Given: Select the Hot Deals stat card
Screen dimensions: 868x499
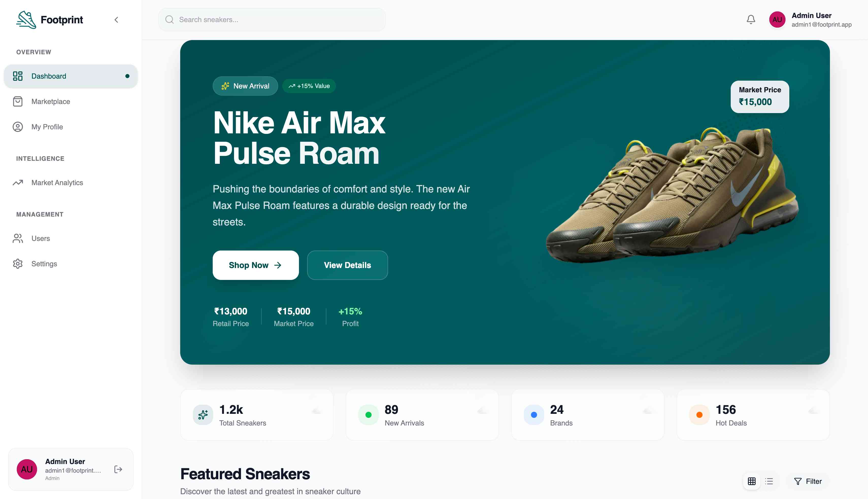Looking at the screenshot, I should click(753, 415).
